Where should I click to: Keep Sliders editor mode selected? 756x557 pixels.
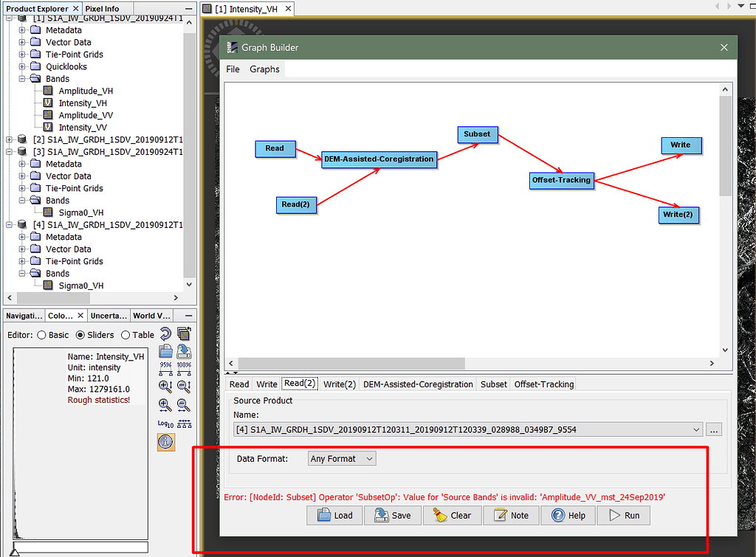[x=80, y=333]
